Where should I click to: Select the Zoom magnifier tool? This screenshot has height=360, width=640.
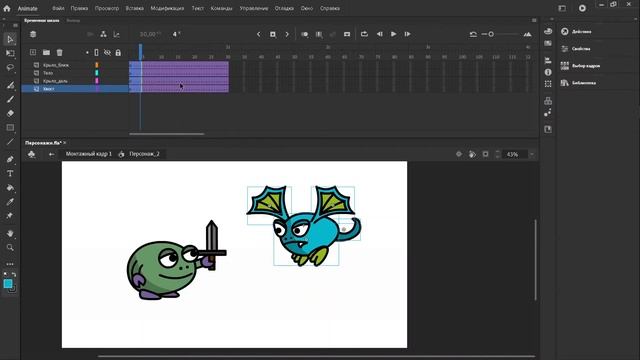pos(10,247)
